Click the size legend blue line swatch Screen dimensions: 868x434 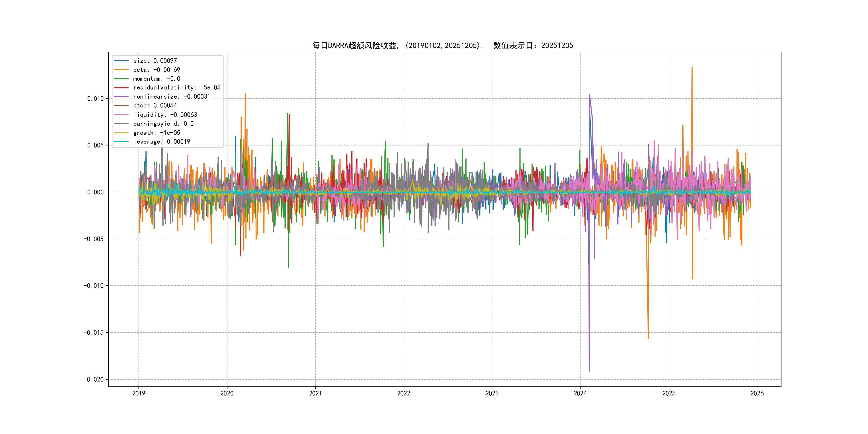[x=121, y=61]
